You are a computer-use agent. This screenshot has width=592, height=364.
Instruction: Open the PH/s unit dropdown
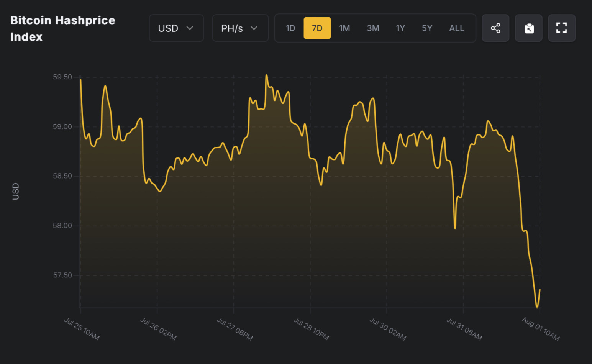pos(240,28)
